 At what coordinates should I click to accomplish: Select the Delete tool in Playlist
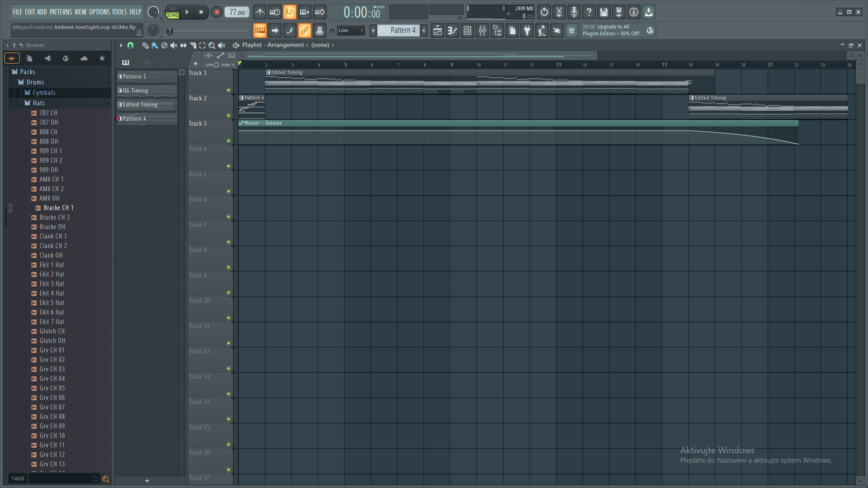coord(164,45)
